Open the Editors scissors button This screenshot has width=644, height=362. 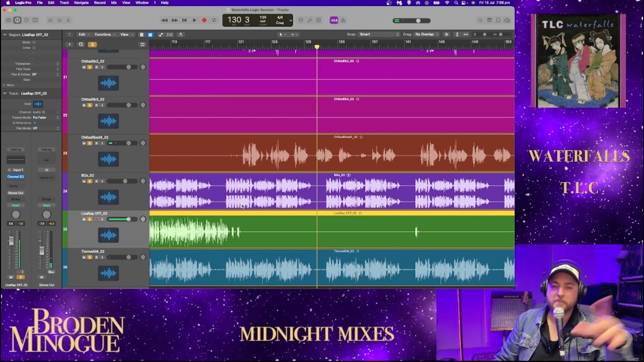[x=68, y=20]
